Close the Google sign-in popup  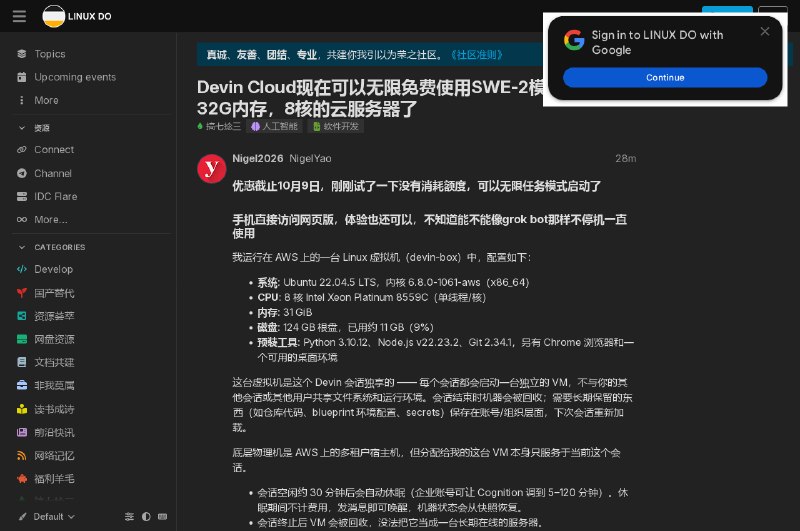click(x=764, y=32)
